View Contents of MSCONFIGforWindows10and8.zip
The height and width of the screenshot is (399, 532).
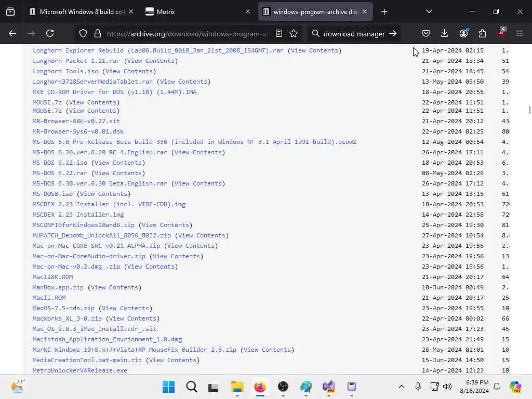point(165,225)
